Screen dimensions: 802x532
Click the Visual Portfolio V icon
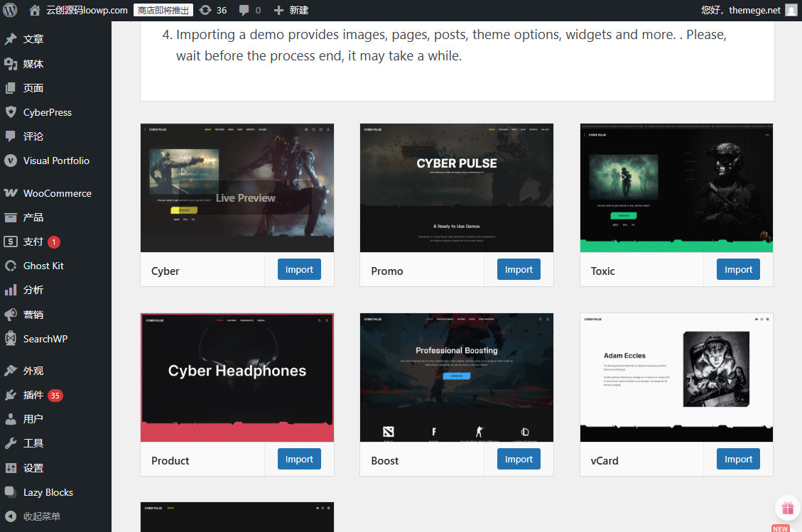(x=11, y=161)
